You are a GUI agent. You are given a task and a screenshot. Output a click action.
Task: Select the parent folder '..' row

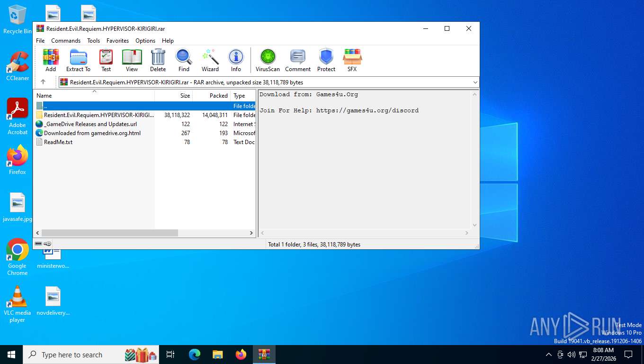[145, 106]
